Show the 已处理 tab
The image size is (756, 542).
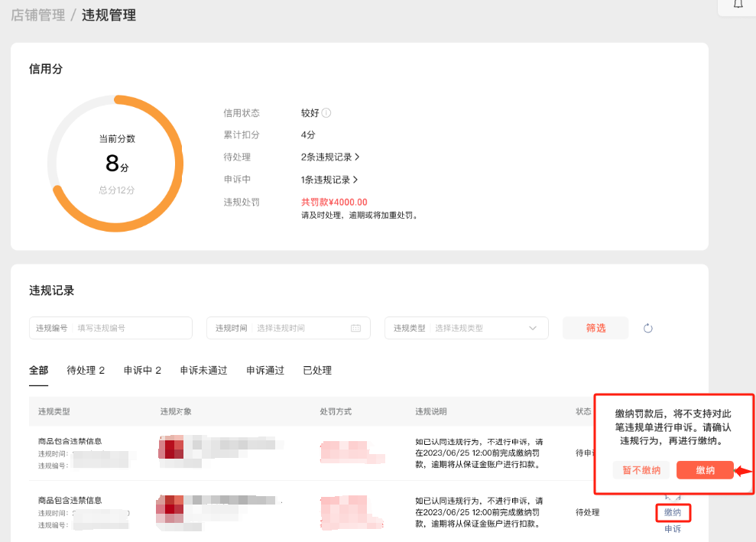317,370
